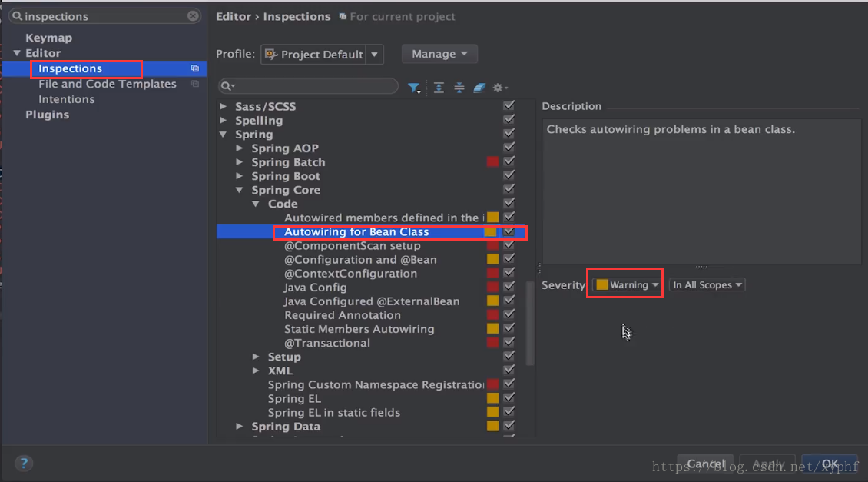Toggle Sass/SCSS inspections checkbox
This screenshot has height=482, width=868.
tap(509, 105)
